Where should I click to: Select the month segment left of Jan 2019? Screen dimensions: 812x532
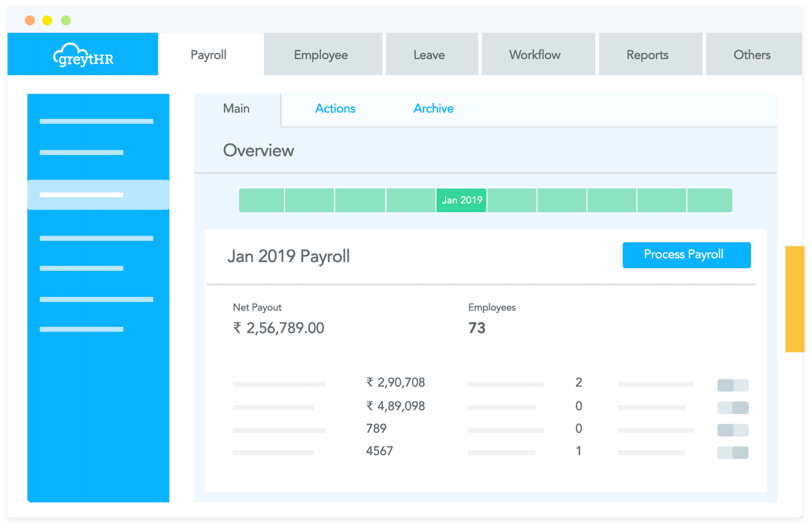pos(411,200)
